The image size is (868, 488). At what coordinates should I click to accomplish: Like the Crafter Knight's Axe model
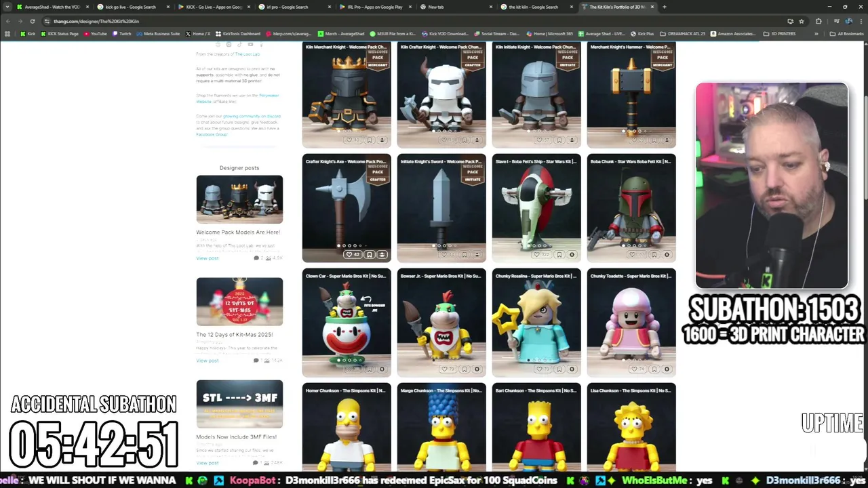click(353, 255)
